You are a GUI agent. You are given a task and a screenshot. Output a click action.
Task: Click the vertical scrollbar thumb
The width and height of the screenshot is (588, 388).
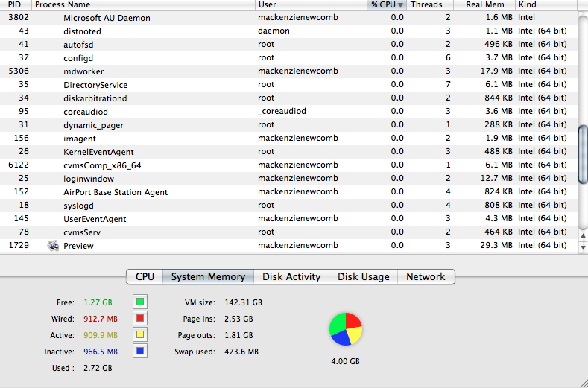(x=583, y=154)
